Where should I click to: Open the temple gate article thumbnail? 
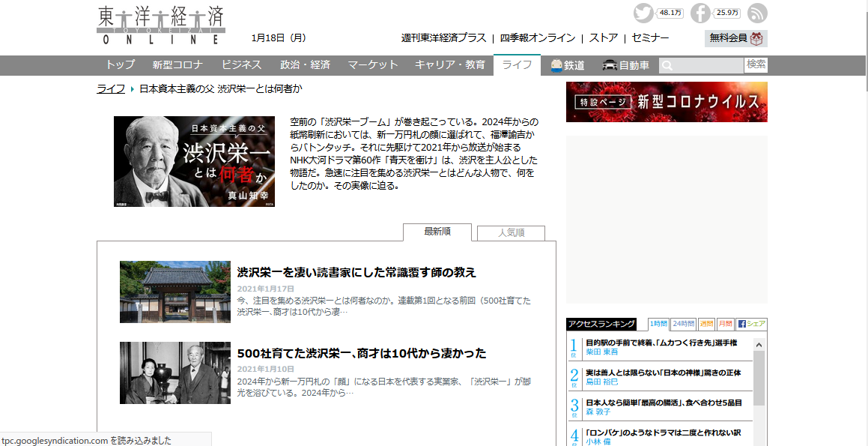click(x=175, y=292)
